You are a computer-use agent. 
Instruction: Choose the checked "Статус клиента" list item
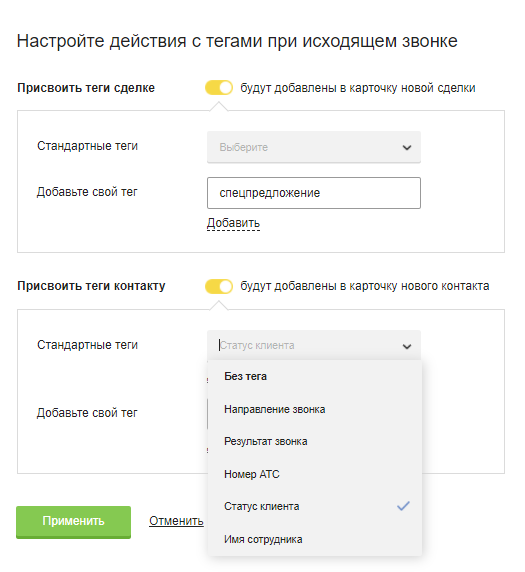point(314,506)
